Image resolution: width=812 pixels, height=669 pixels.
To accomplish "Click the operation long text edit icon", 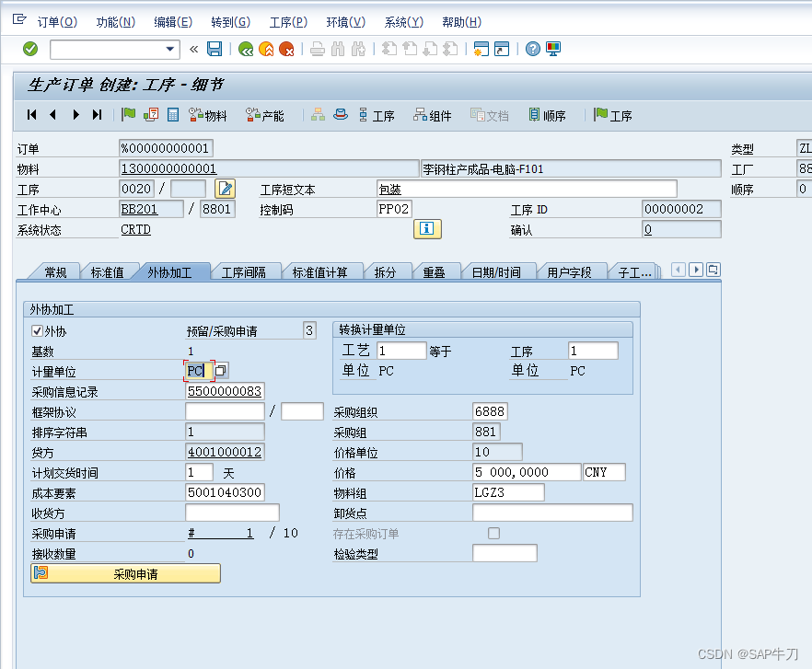I will [226, 189].
